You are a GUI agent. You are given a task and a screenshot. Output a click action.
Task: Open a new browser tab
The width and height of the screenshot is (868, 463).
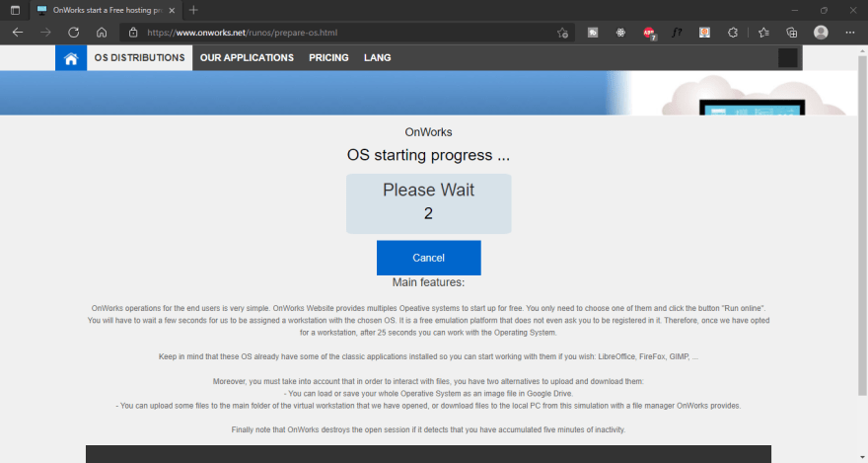click(193, 10)
